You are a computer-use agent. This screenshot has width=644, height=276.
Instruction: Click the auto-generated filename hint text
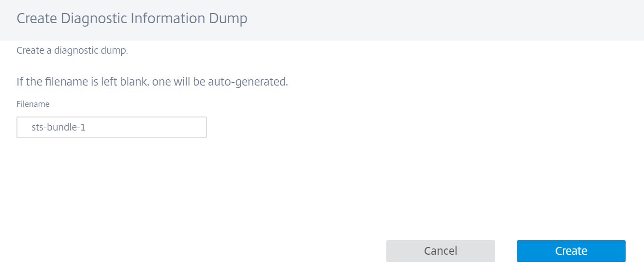(x=152, y=82)
